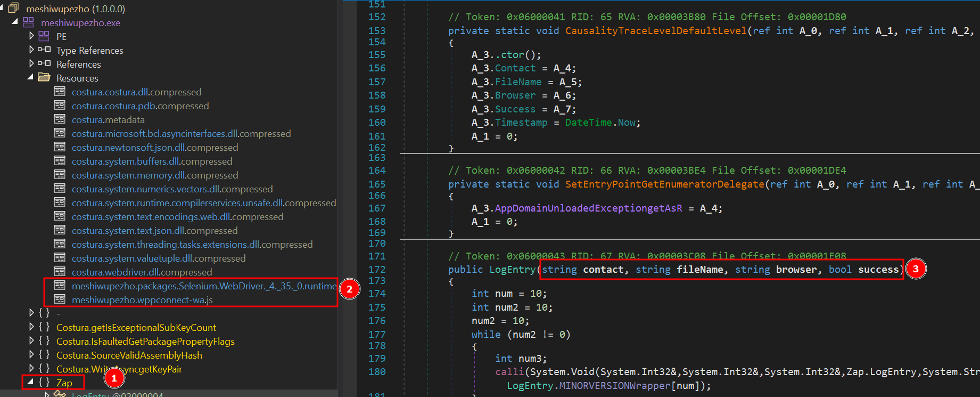Go to CausalityTraceLevelDefaultLevel method definition

(655, 31)
